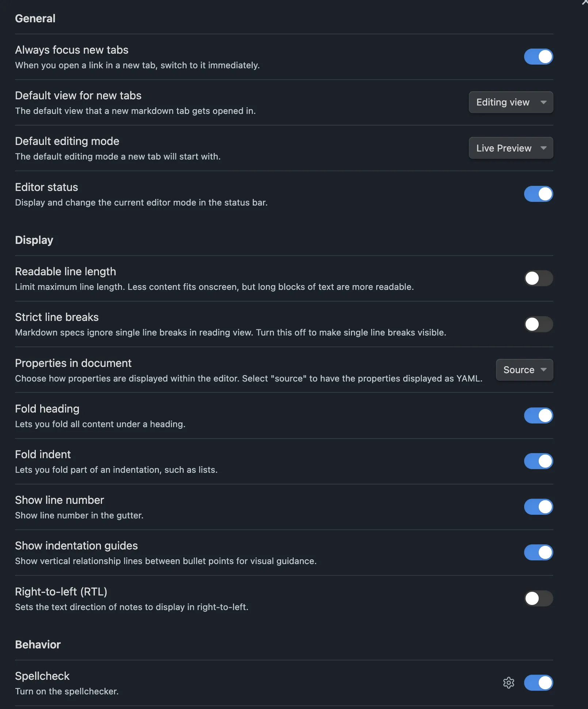Click the Behavior section heading

coord(38,644)
